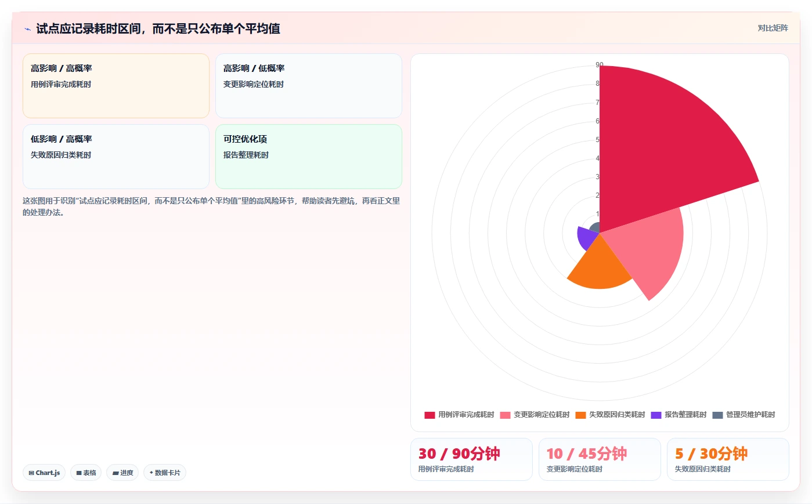The image size is (812, 504).
Task: Click 变更影响定位耗时 text in second card
Action: (254, 84)
